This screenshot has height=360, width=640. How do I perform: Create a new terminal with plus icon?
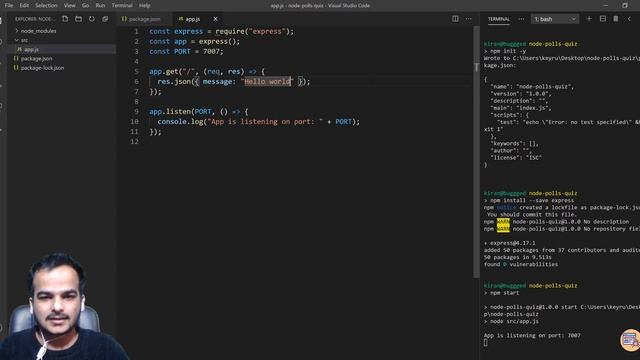point(589,19)
